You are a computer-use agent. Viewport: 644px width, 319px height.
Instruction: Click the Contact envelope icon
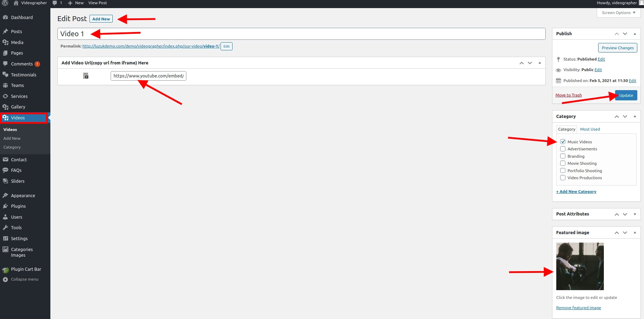pyautogui.click(x=5, y=159)
